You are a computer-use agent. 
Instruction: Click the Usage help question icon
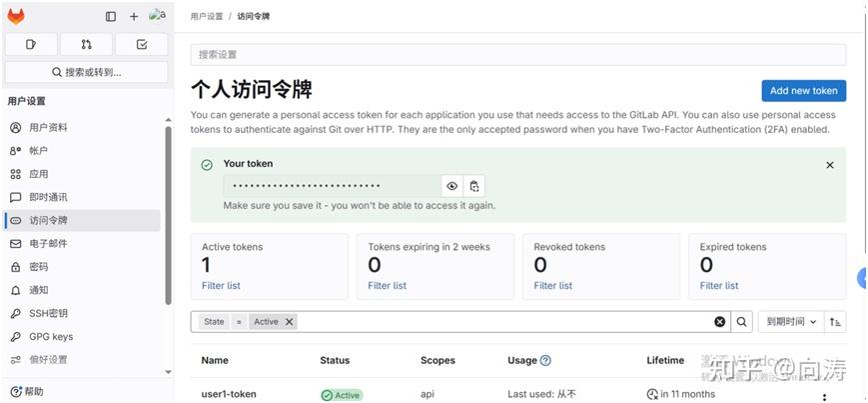pyautogui.click(x=545, y=360)
